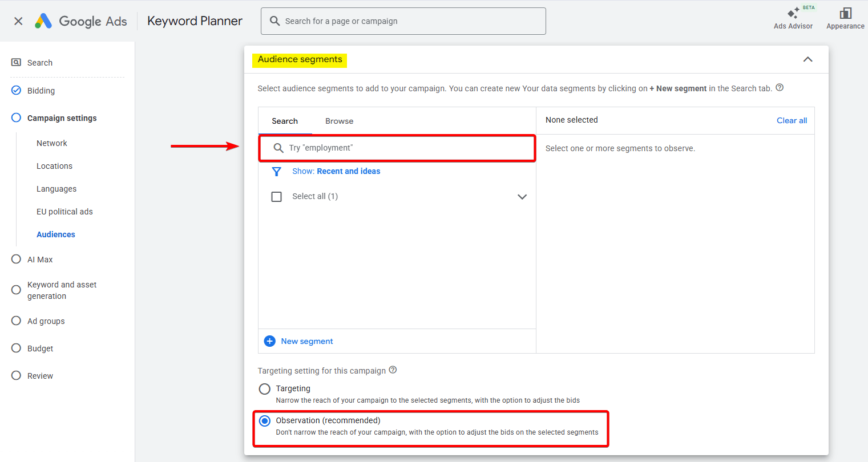Open the Appearance settings icon
Screen dimensions: 868x462
pyautogui.click(x=845, y=13)
